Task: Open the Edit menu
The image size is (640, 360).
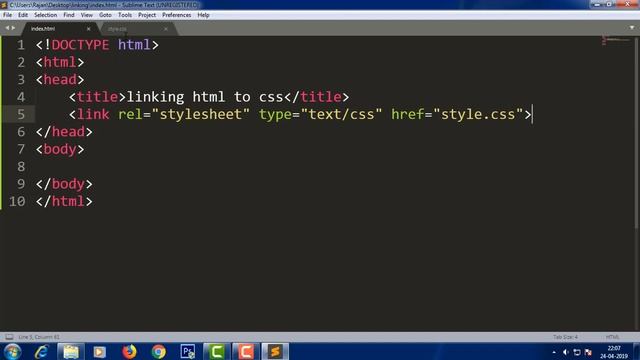Action: coord(23,15)
